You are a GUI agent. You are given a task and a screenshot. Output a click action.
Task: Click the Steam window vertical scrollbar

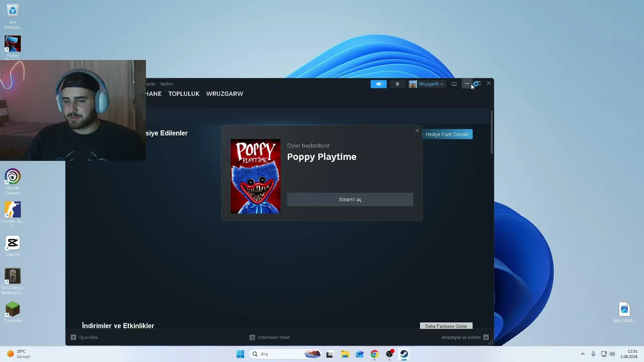[492, 132]
